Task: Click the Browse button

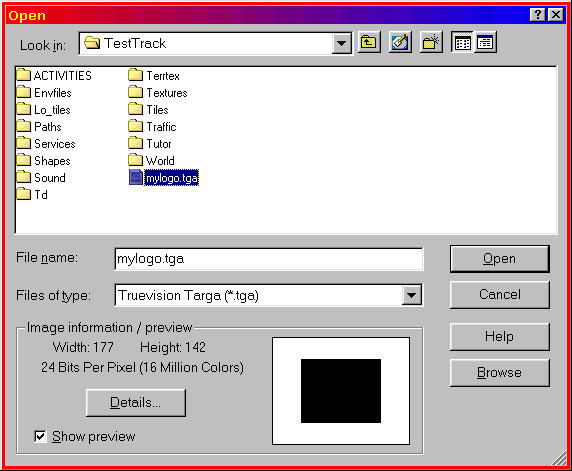Action: pos(499,372)
